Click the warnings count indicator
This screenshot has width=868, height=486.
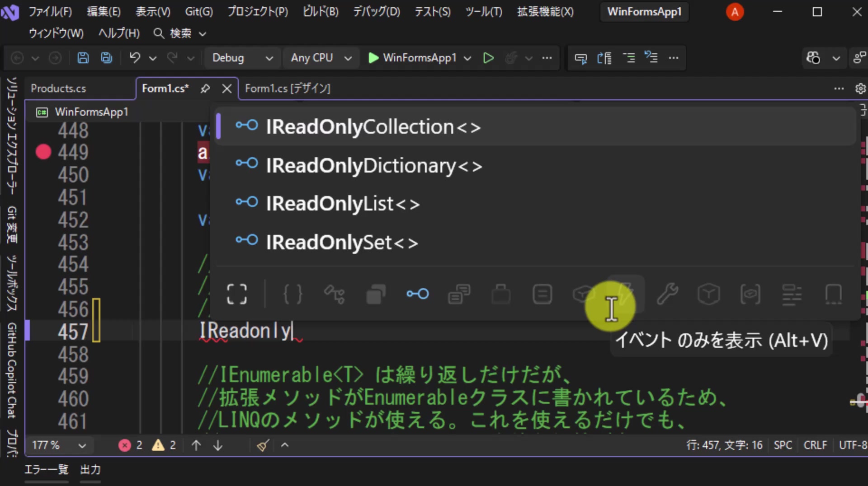[164, 445]
